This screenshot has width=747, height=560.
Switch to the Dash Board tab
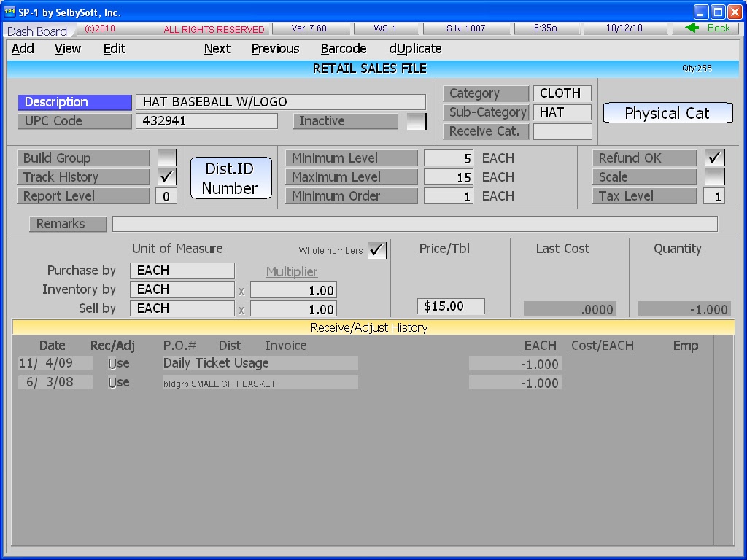coord(36,31)
